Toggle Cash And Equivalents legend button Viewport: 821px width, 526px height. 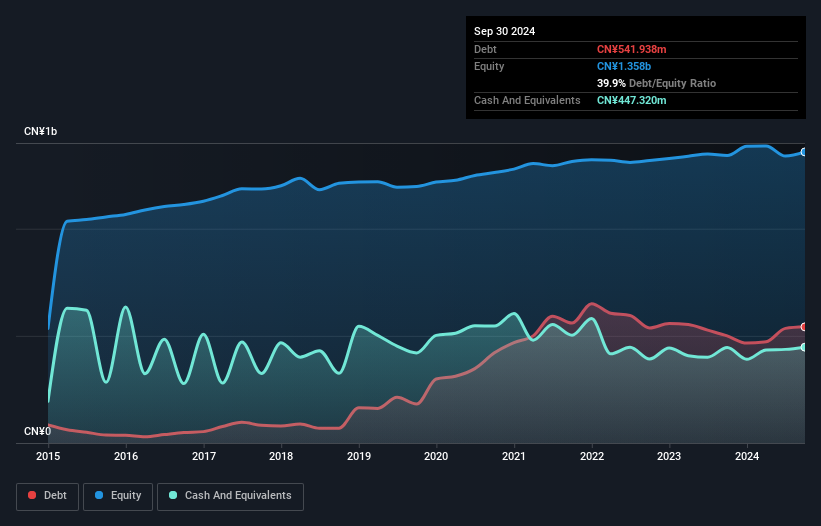click(x=230, y=496)
